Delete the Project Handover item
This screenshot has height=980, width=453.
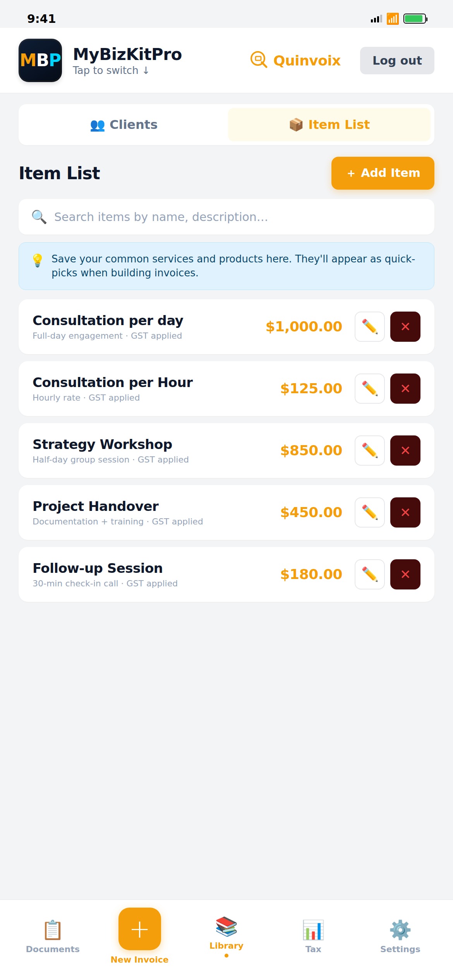405,512
